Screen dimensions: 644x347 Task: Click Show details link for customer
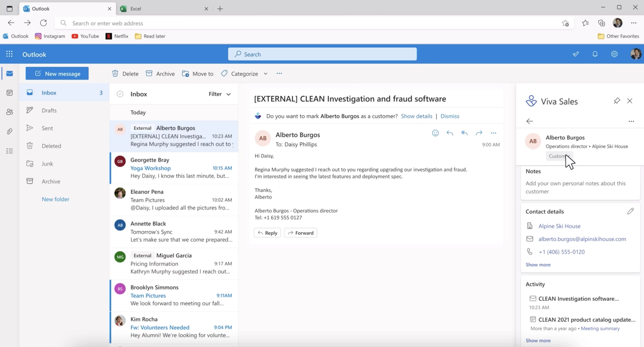pos(416,116)
